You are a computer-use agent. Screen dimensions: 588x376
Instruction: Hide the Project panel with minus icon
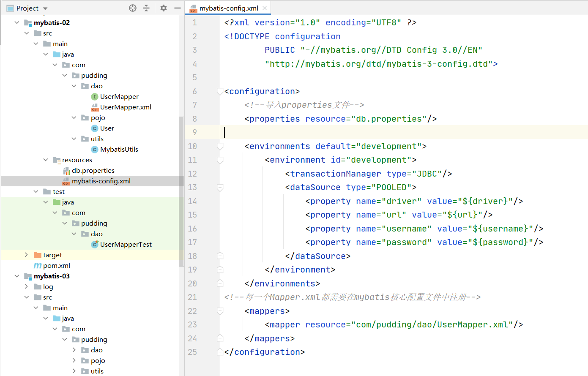pos(178,8)
